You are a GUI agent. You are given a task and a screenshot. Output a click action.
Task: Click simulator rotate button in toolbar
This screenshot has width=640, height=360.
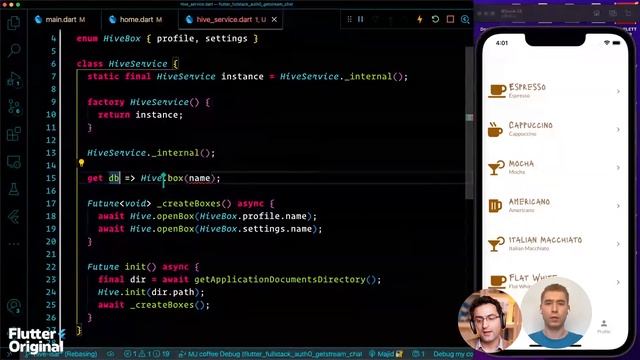628,13
